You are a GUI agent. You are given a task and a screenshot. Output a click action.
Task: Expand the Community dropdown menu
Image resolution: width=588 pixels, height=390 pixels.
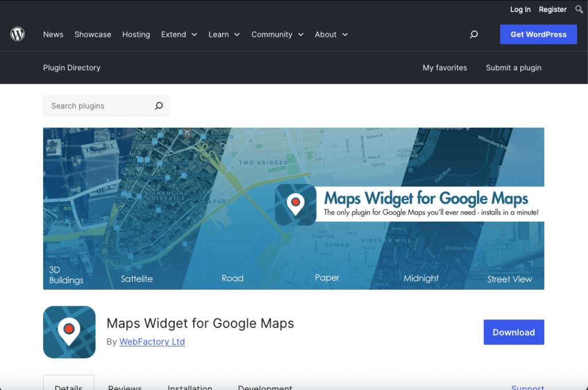point(277,34)
